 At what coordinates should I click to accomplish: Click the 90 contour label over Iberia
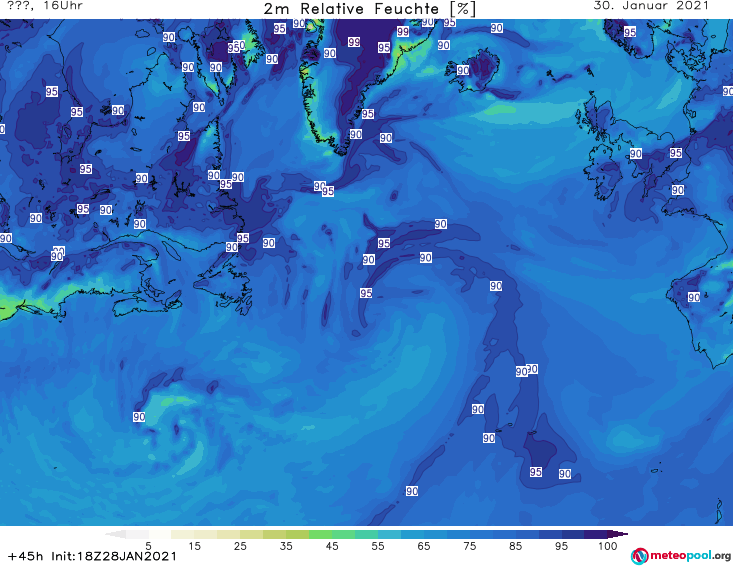coord(694,297)
